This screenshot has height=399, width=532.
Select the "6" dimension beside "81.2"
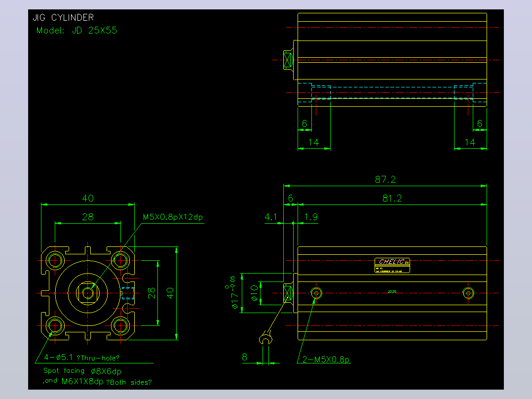(290, 199)
